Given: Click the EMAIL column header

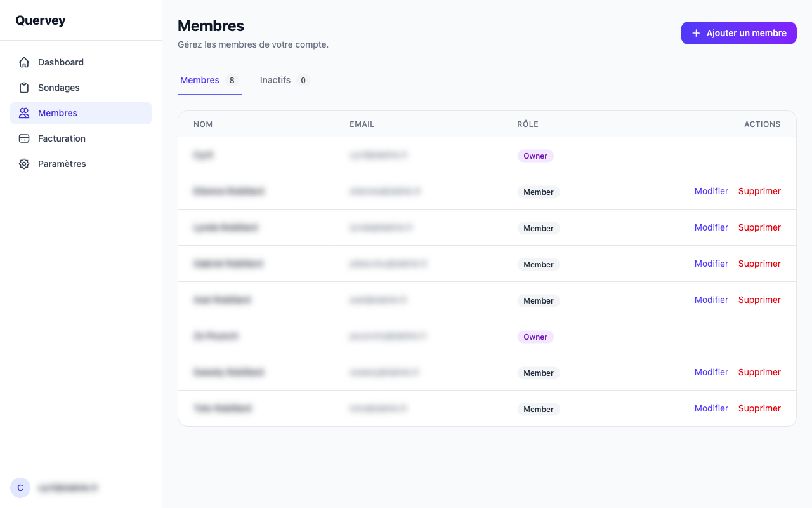Looking at the screenshot, I should coord(362,124).
